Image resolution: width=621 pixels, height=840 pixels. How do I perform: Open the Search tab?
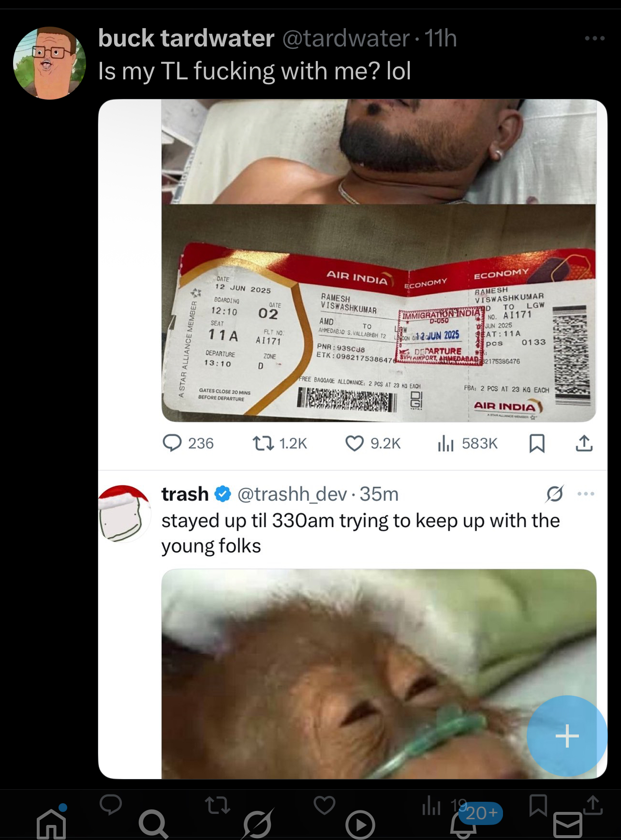point(154,824)
